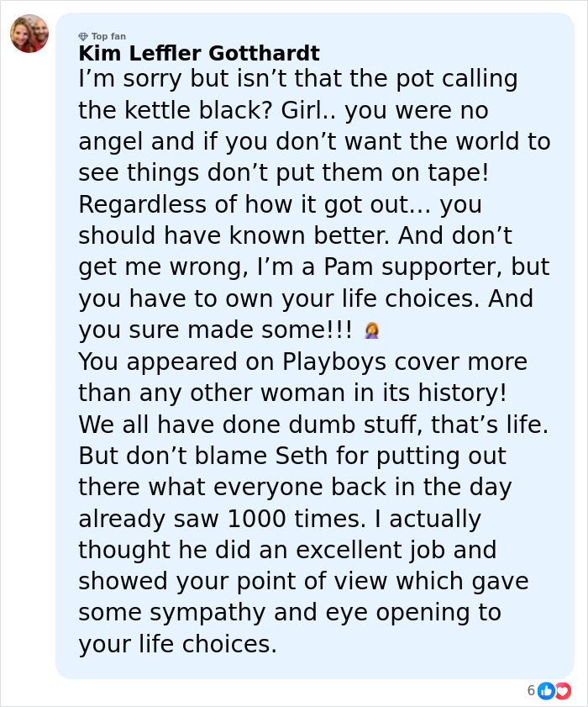Click the number 6 beside the reactions
This screenshot has width=588, height=707.
pos(531,690)
